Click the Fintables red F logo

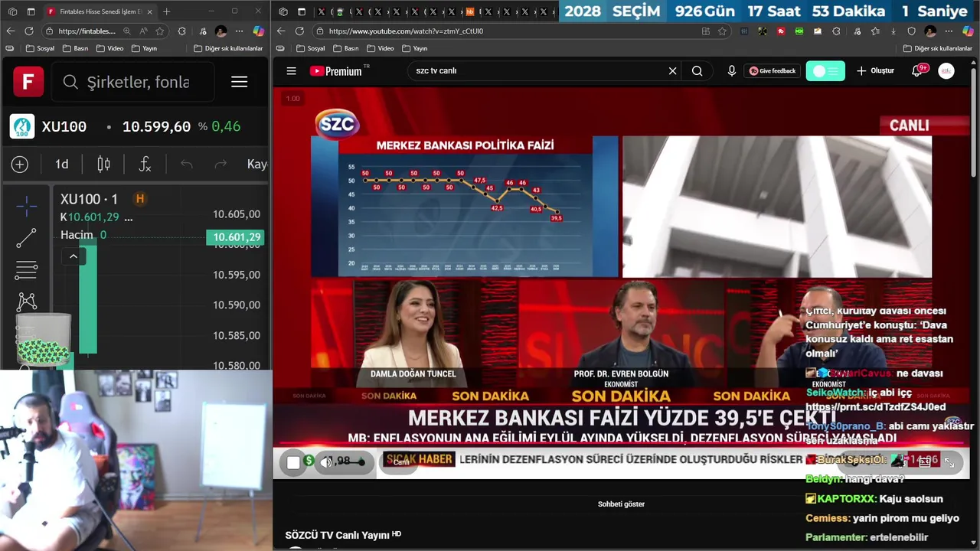tap(28, 81)
